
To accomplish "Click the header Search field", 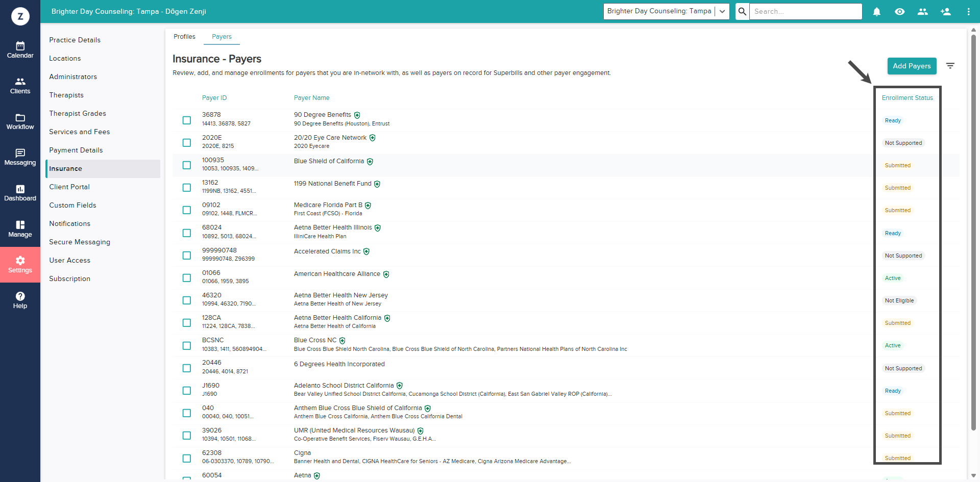I will pos(805,11).
